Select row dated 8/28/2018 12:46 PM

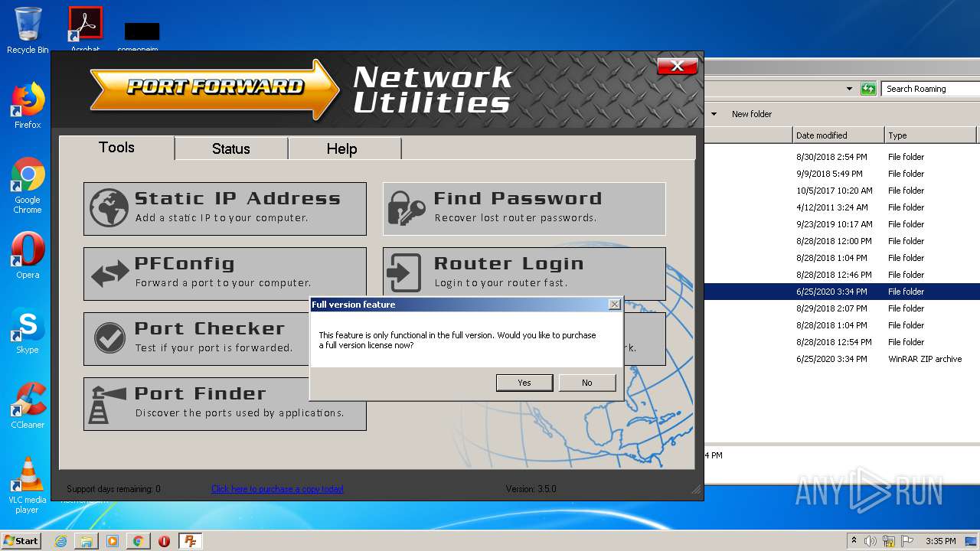(x=842, y=275)
